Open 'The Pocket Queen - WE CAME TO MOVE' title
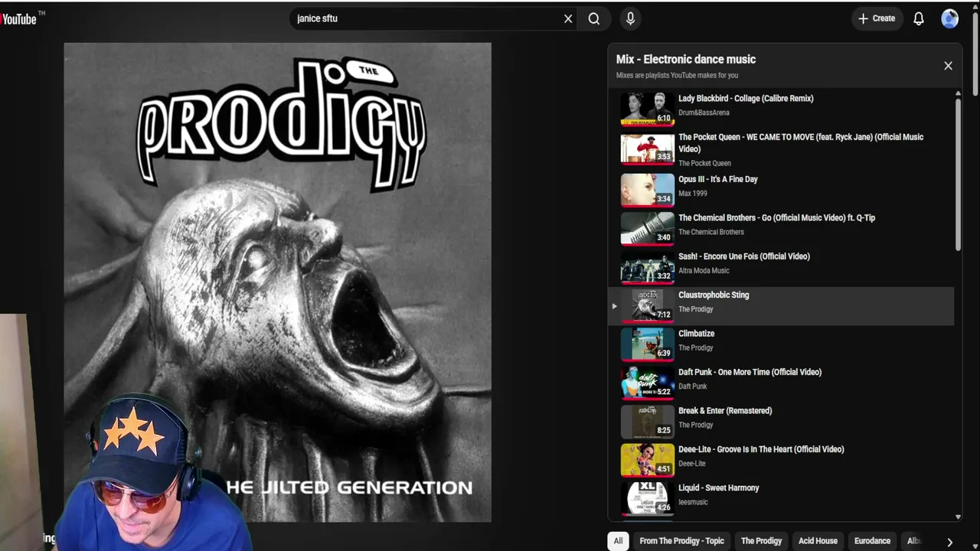The width and height of the screenshot is (980, 551). coord(801,143)
